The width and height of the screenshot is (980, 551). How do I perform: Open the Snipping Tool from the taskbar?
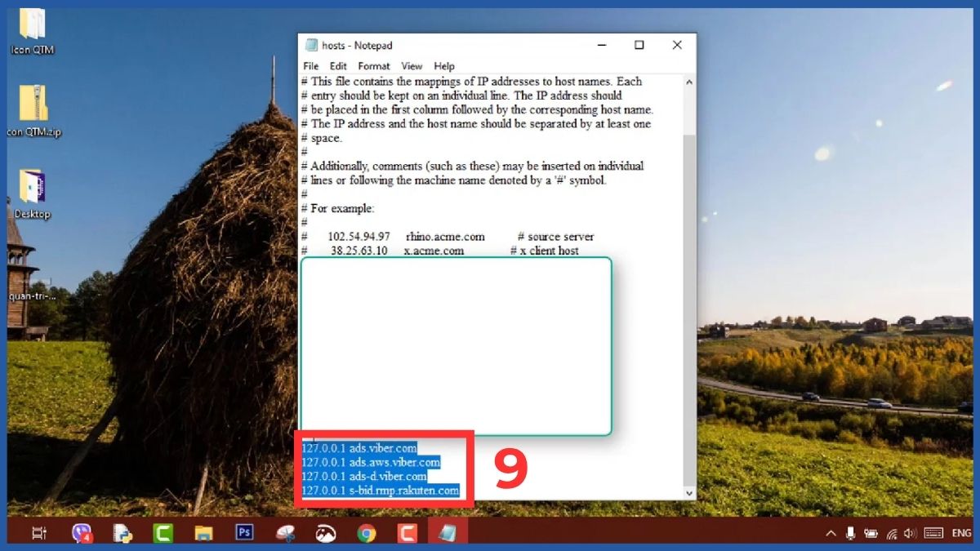pos(286,535)
